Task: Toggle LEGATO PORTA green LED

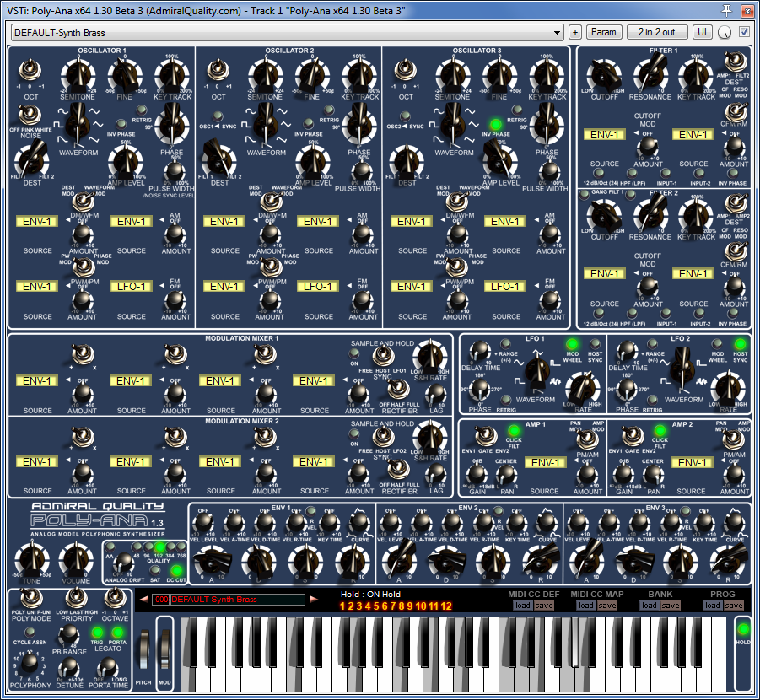Action: (117, 633)
